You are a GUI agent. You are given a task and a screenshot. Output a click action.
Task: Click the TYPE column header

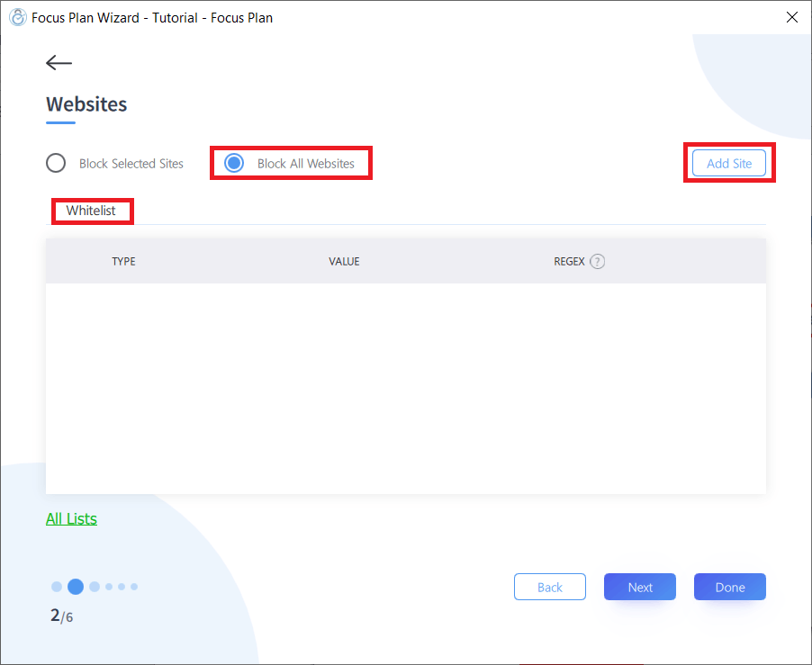(122, 261)
